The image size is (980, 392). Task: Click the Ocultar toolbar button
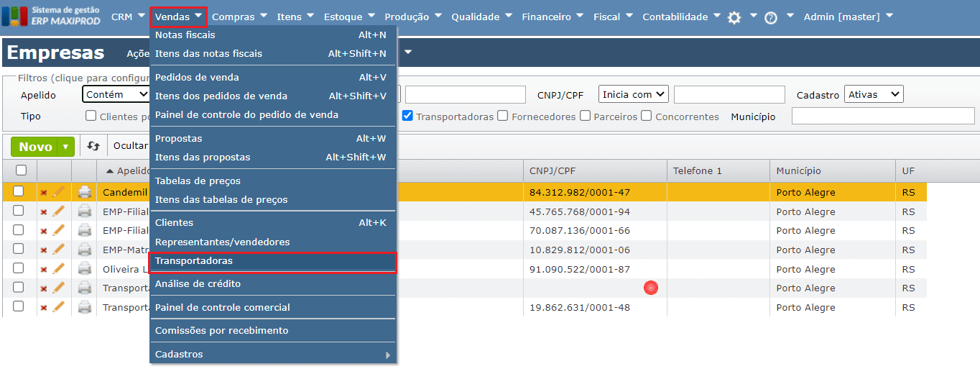130,146
